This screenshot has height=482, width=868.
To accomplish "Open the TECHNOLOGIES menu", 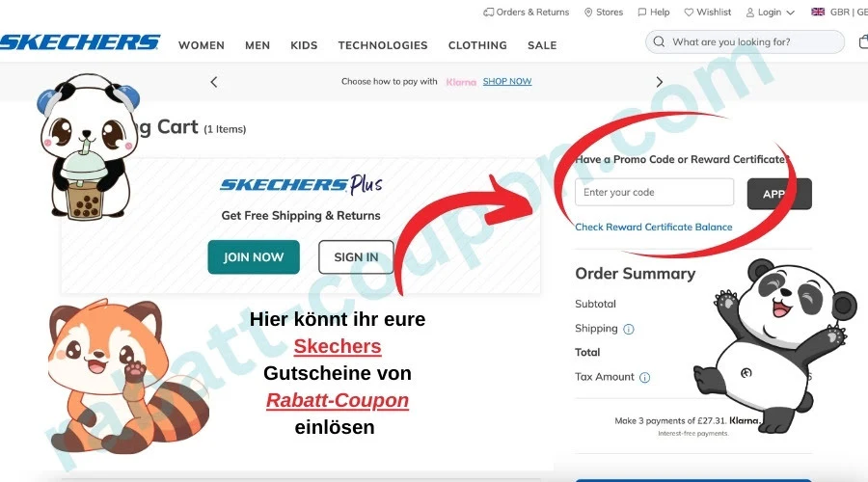I will (383, 45).
